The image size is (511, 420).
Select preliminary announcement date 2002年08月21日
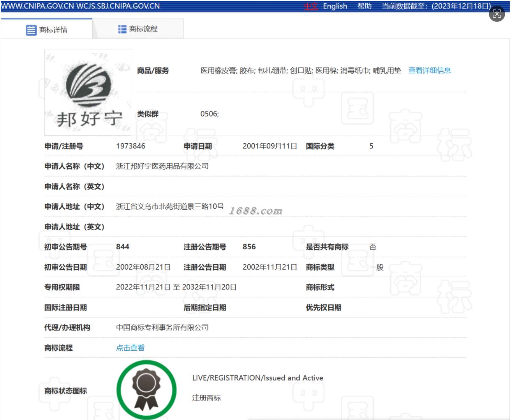(143, 267)
